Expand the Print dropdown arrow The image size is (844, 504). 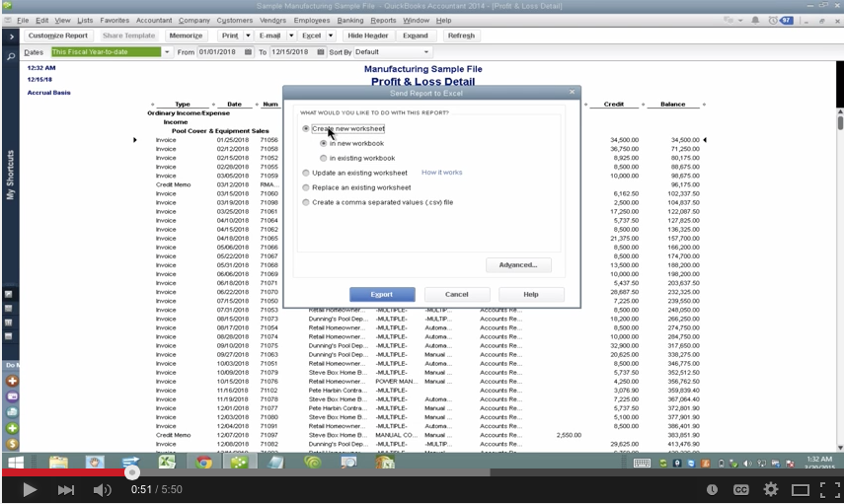pos(248,36)
